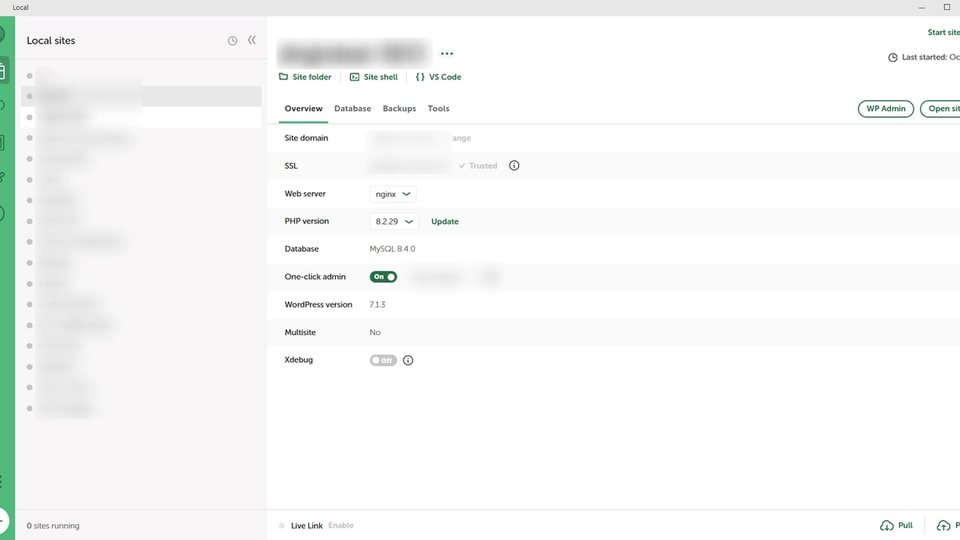Open the site in VS Code

click(x=438, y=77)
